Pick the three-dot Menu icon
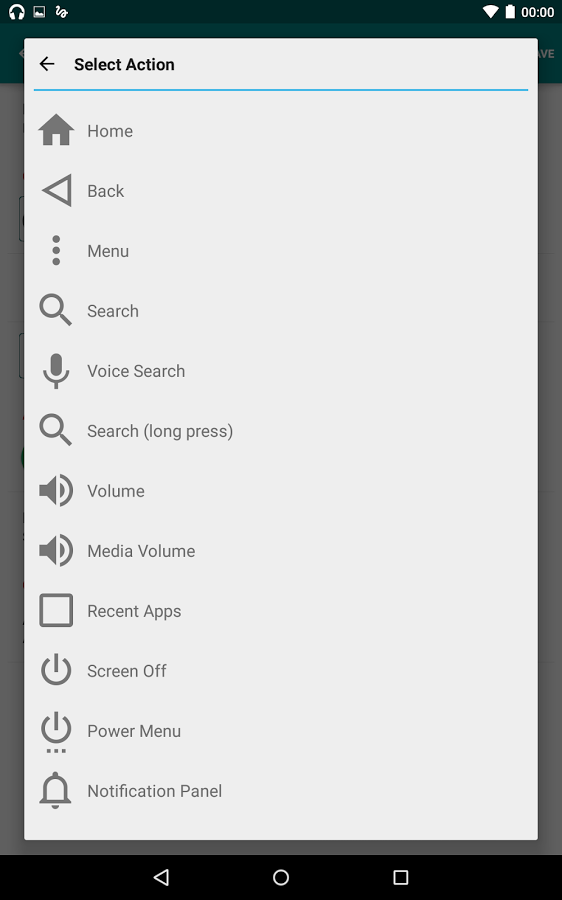Image resolution: width=562 pixels, height=900 pixels. 56,250
